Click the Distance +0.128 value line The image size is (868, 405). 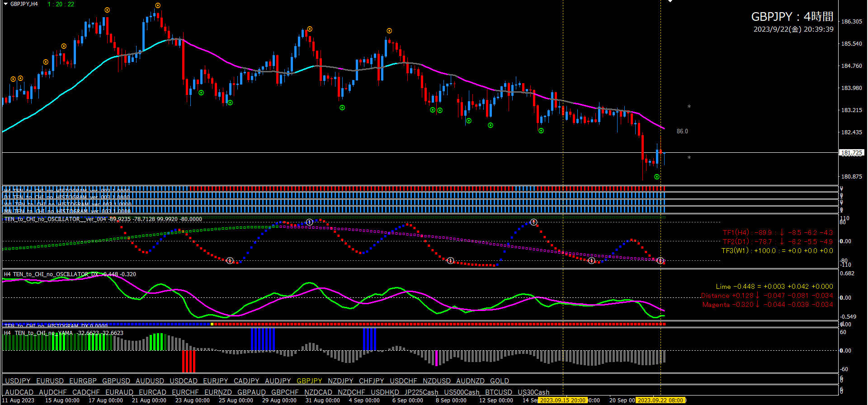(767, 296)
